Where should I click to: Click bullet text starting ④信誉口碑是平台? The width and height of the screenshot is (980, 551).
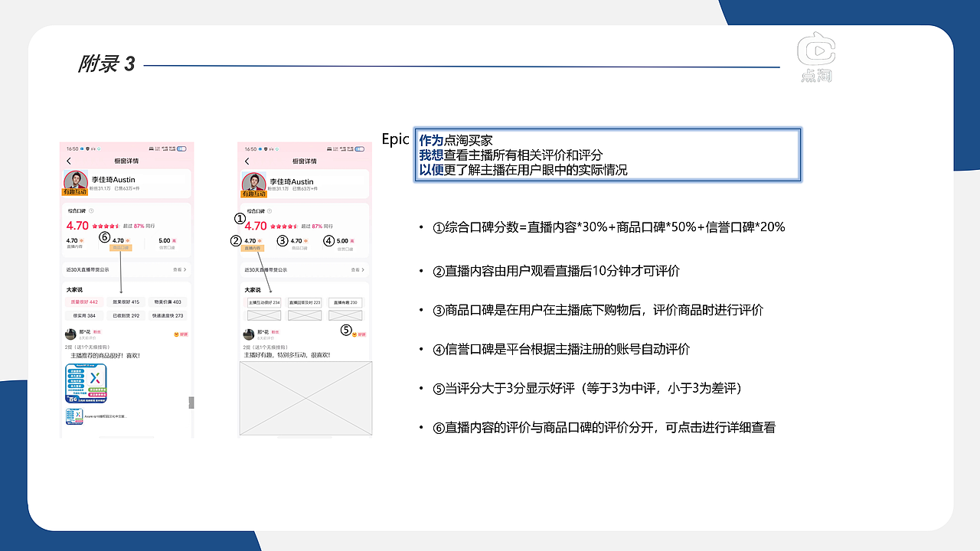[561, 350]
